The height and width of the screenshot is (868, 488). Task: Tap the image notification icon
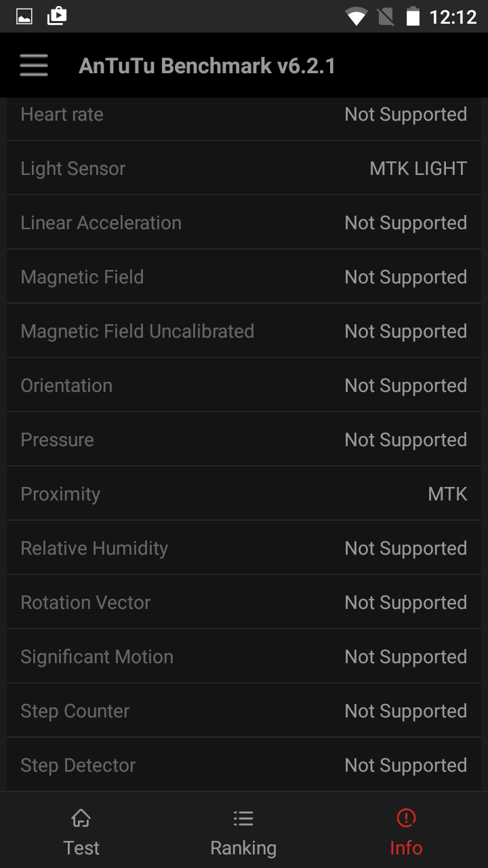(x=24, y=16)
